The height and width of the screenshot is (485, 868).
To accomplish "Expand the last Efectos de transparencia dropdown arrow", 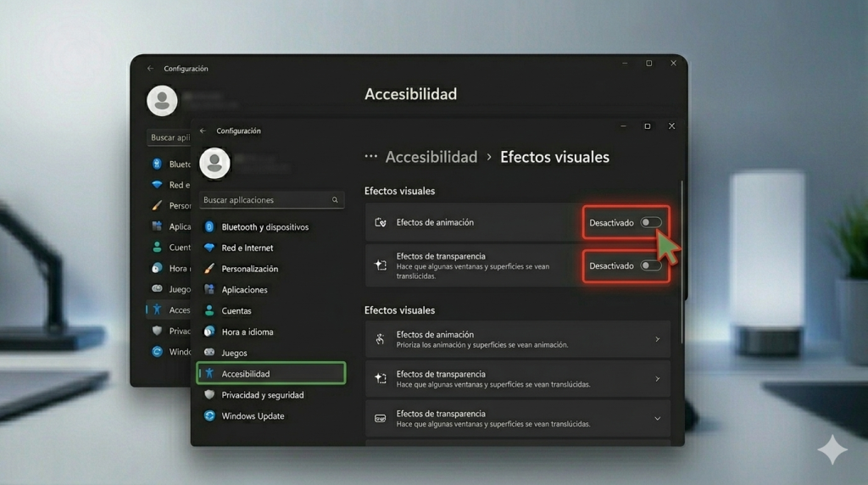I will pyautogui.click(x=658, y=419).
